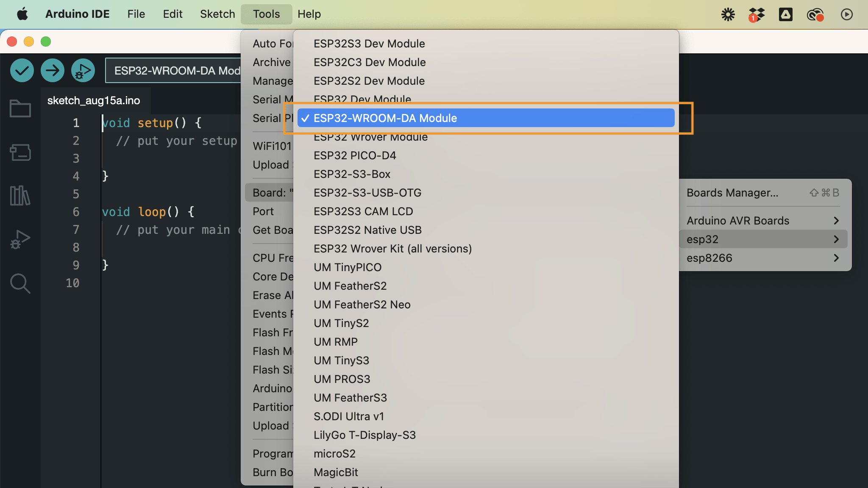The width and height of the screenshot is (868, 488).
Task: Open the Library Manager books icon
Action: (x=20, y=196)
